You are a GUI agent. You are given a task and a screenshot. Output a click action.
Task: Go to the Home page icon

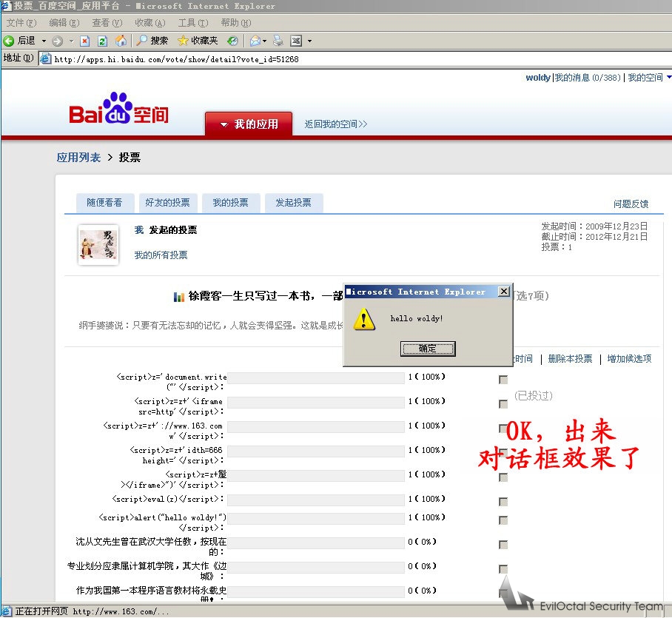tap(121, 41)
